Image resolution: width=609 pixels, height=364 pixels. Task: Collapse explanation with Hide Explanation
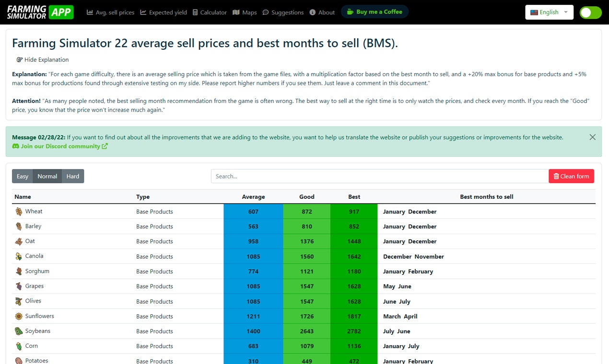(43, 60)
